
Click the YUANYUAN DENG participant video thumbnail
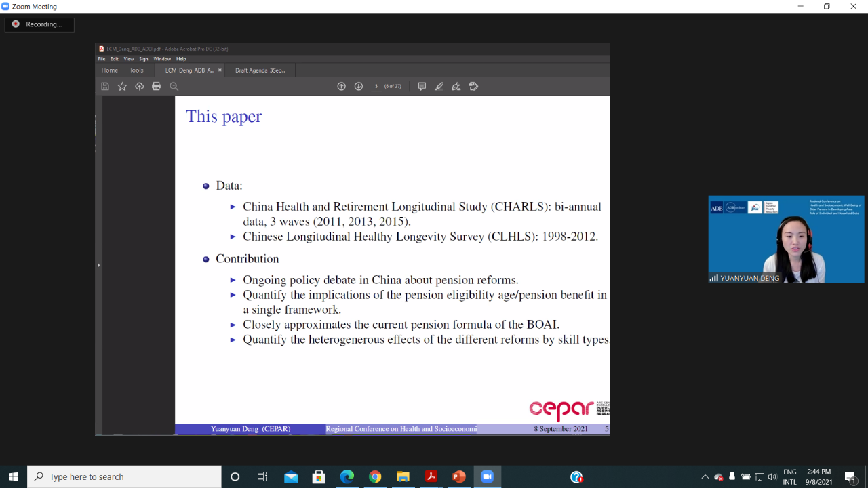[x=786, y=239]
